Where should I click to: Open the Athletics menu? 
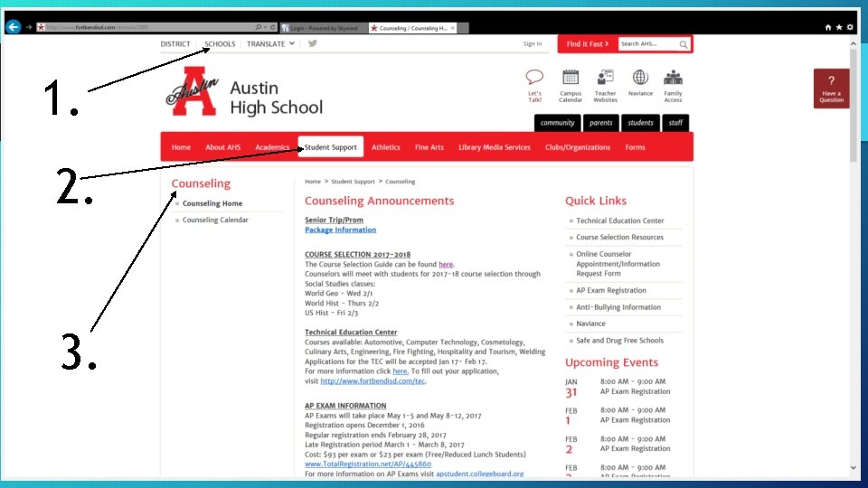click(386, 147)
